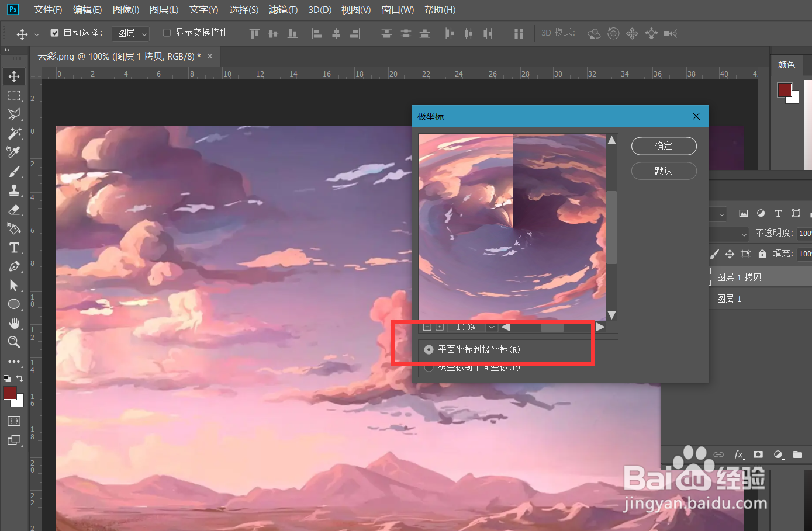
Task: Uncheck the 自动选择 checkbox
Action: (x=54, y=33)
